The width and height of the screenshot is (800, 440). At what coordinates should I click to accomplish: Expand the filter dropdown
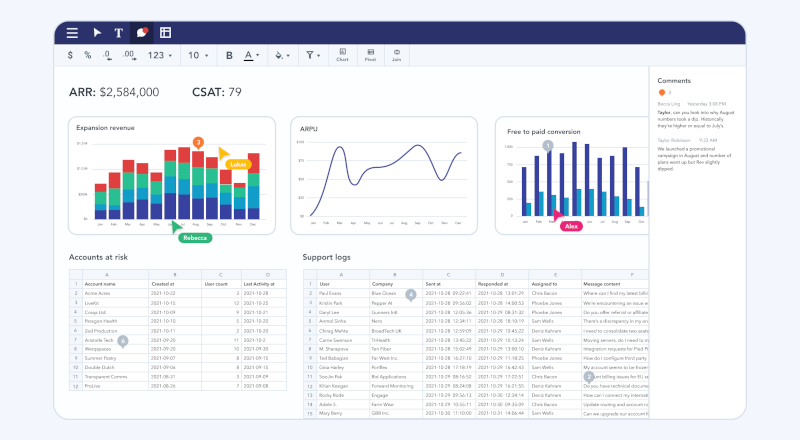[x=314, y=55]
